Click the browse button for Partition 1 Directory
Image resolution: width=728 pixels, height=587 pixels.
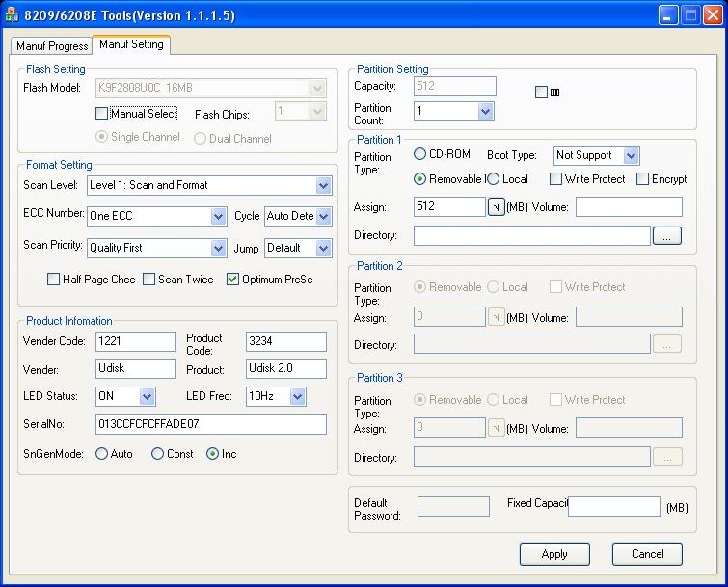click(x=667, y=235)
